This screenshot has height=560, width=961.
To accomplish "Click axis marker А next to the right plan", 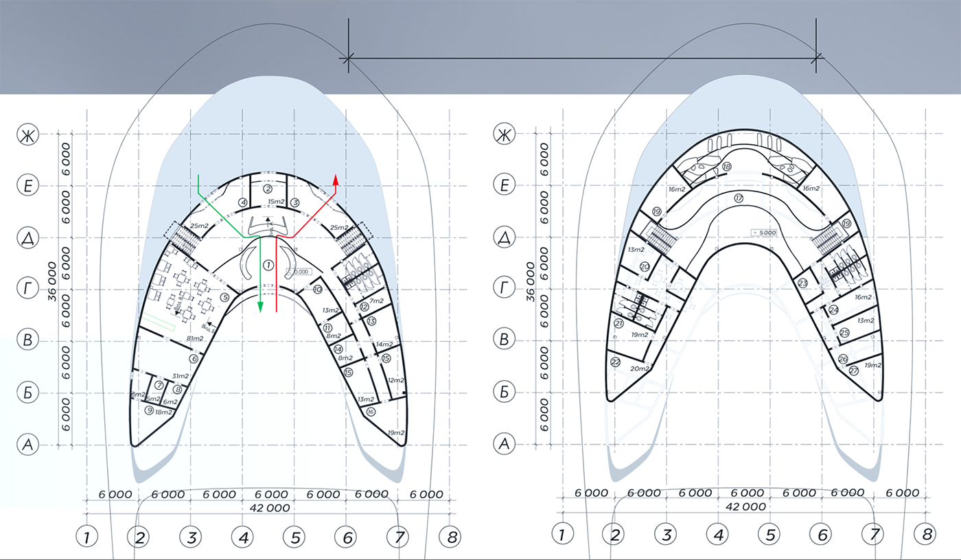I will pyautogui.click(x=505, y=442).
